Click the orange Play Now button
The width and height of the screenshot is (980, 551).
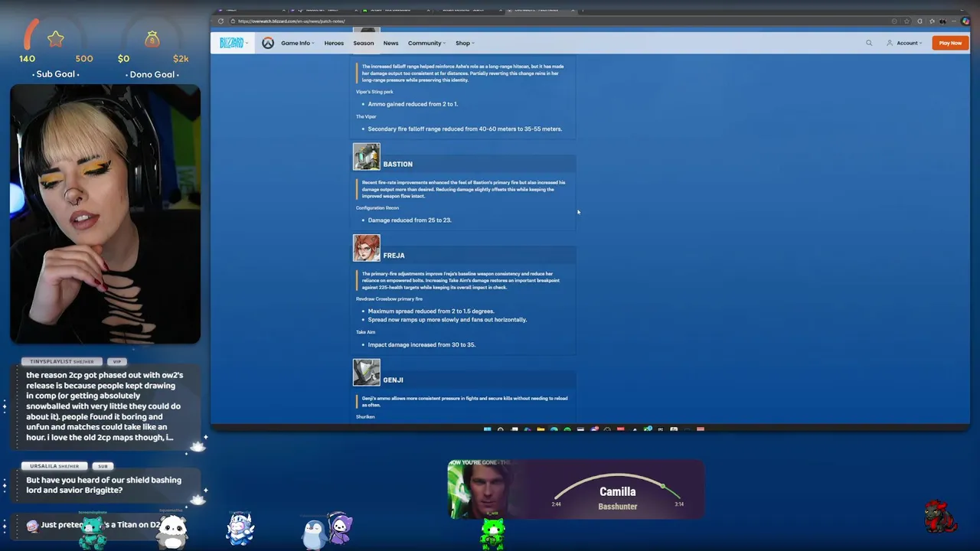[x=950, y=43]
